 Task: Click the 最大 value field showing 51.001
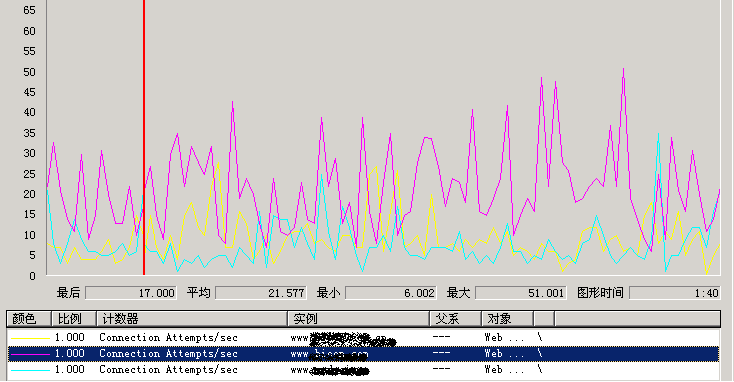pyautogui.click(x=521, y=293)
